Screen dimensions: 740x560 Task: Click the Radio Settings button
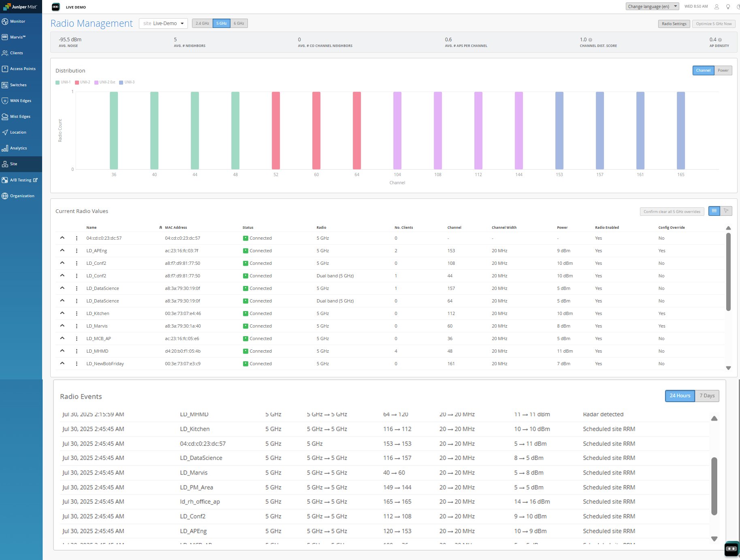[x=674, y=24]
